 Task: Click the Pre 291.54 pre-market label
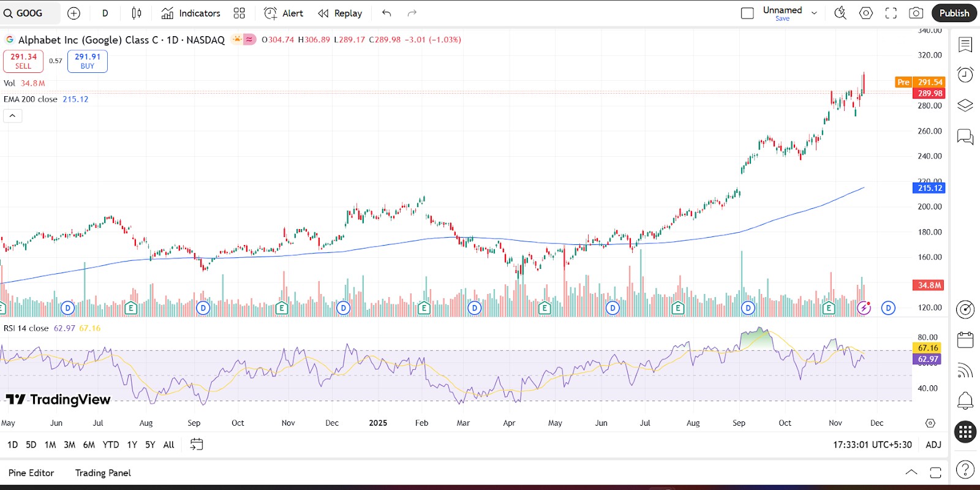[920, 82]
